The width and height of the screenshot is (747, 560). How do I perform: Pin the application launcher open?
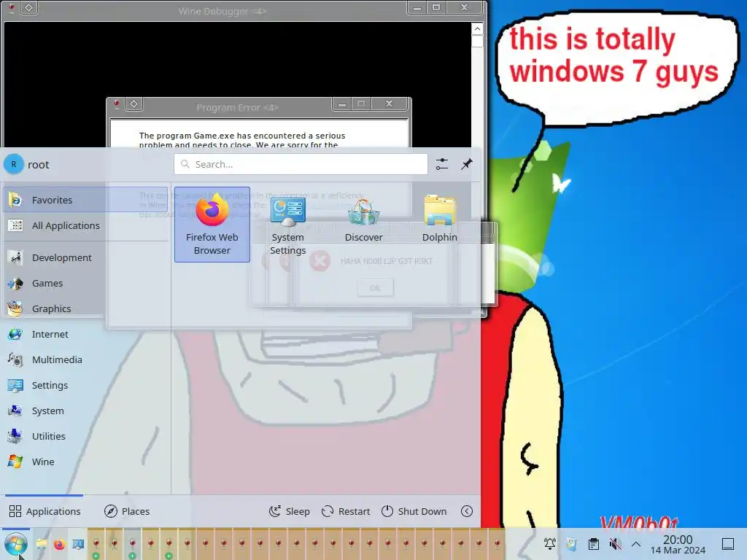(x=467, y=164)
